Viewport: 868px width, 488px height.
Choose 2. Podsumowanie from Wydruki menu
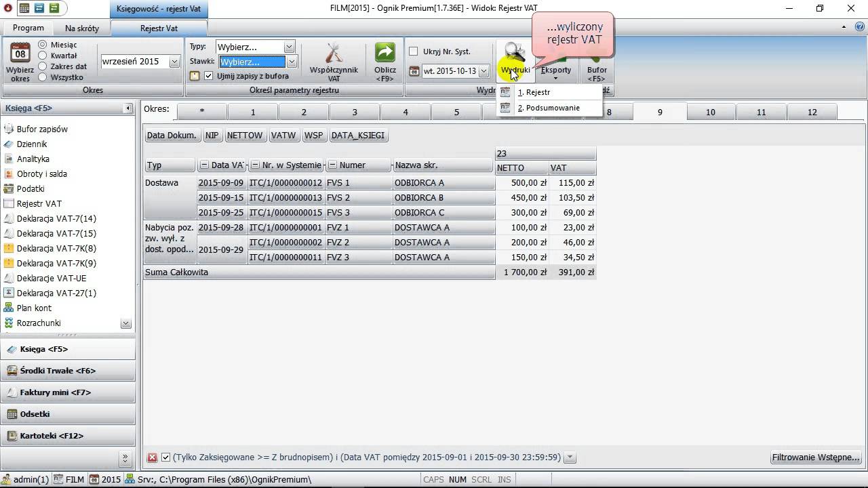549,108
